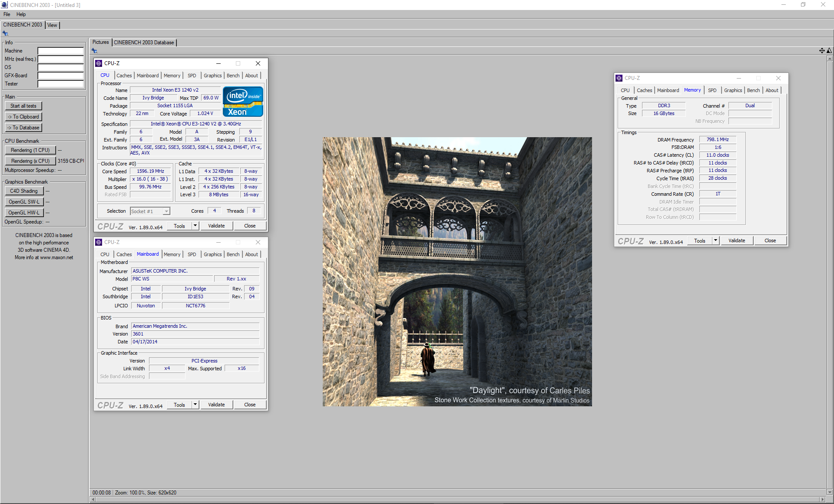Open About tab in CPU-Z Mainboard window
834x504 pixels.
pos(251,254)
